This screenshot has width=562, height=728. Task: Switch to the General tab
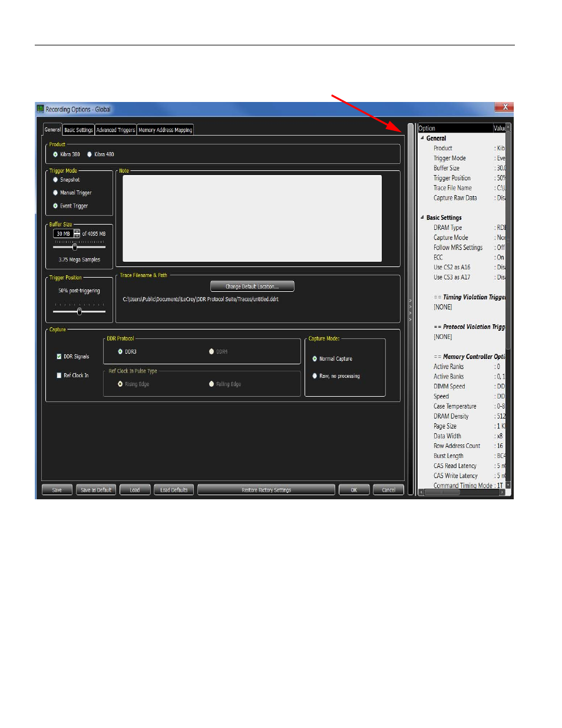(52, 130)
